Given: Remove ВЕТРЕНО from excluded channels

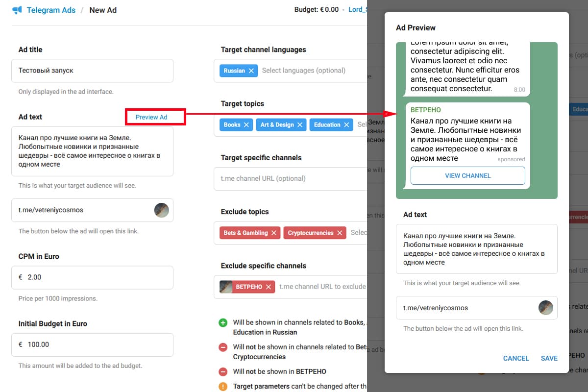Looking at the screenshot, I should pyautogui.click(x=269, y=287).
